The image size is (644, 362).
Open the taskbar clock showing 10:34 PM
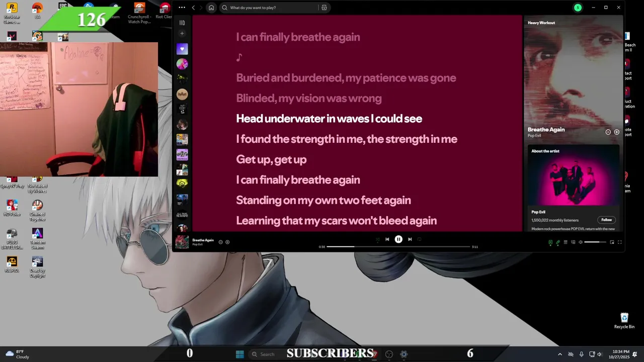click(x=620, y=354)
